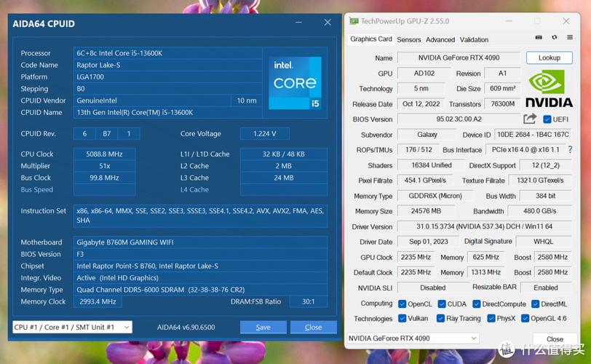Viewport: 591px width, 364px height.
Task: Click the NVIDIA logo image
Action: click(x=549, y=89)
